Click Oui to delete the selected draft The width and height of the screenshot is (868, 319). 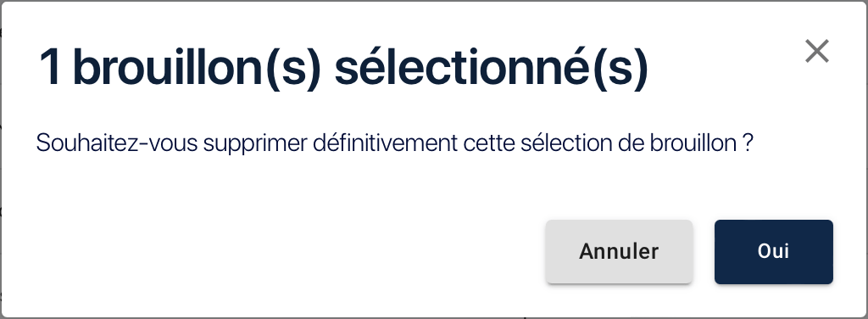[x=773, y=251]
